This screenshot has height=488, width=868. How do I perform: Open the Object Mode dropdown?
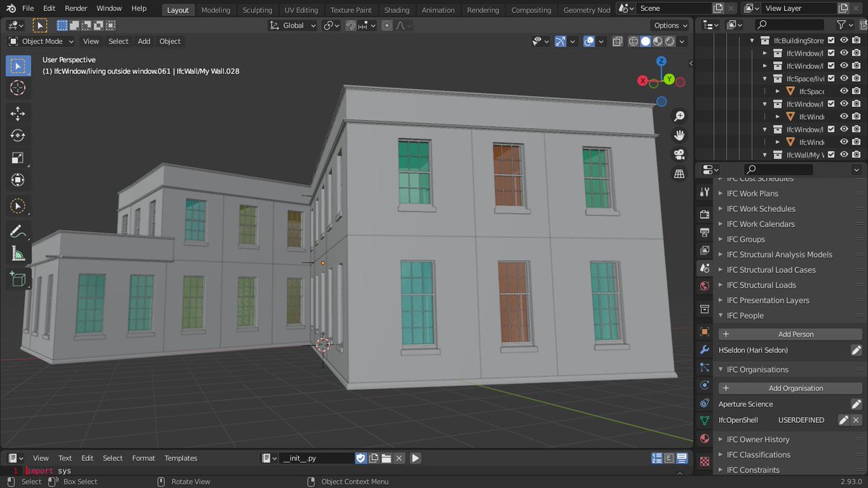click(x=41, y=41)
